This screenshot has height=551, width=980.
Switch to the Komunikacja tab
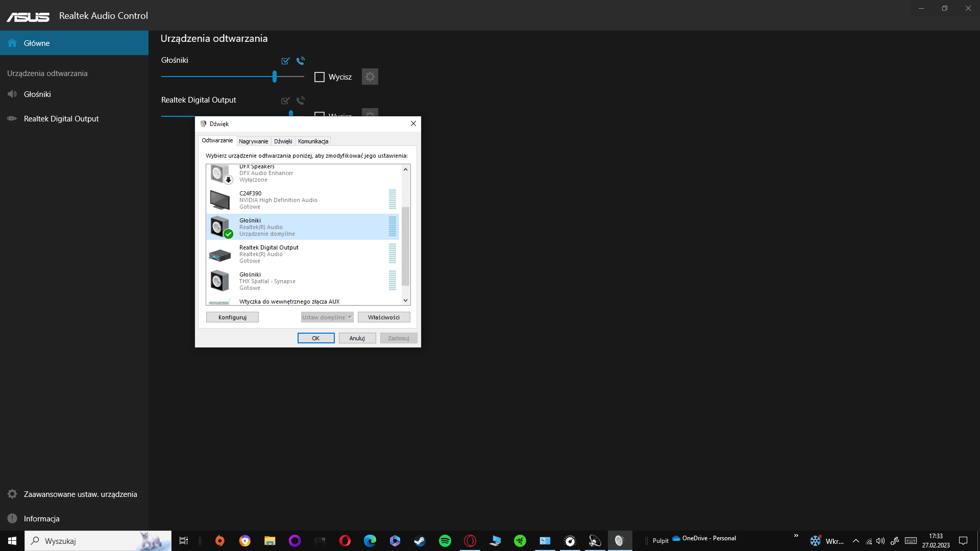[313, 141]
